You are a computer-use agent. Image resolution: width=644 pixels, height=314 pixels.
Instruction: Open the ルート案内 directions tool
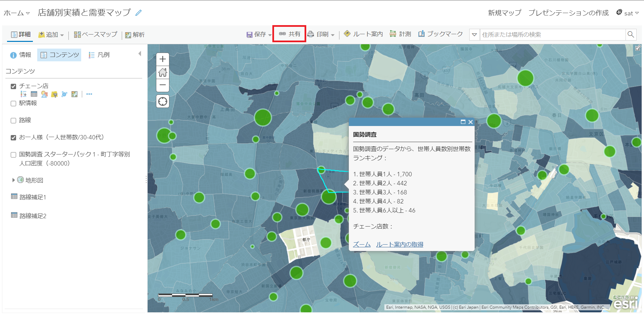point(363,34)
